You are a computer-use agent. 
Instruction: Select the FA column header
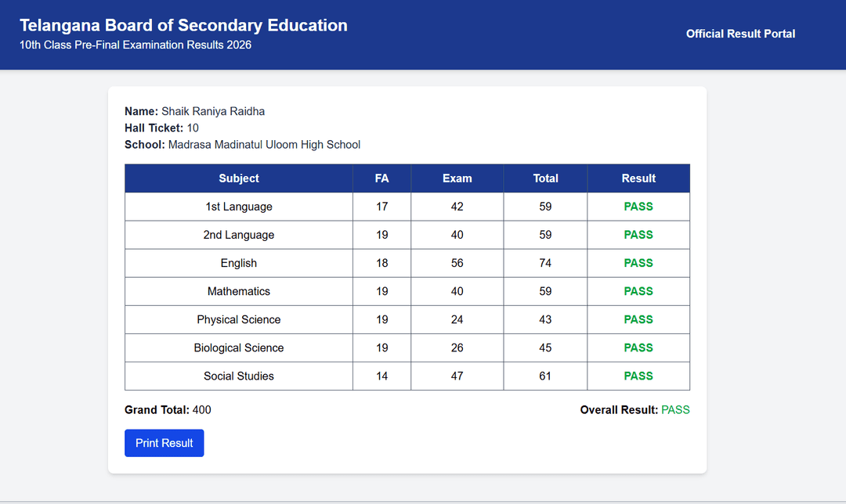[x=381, y=178]
